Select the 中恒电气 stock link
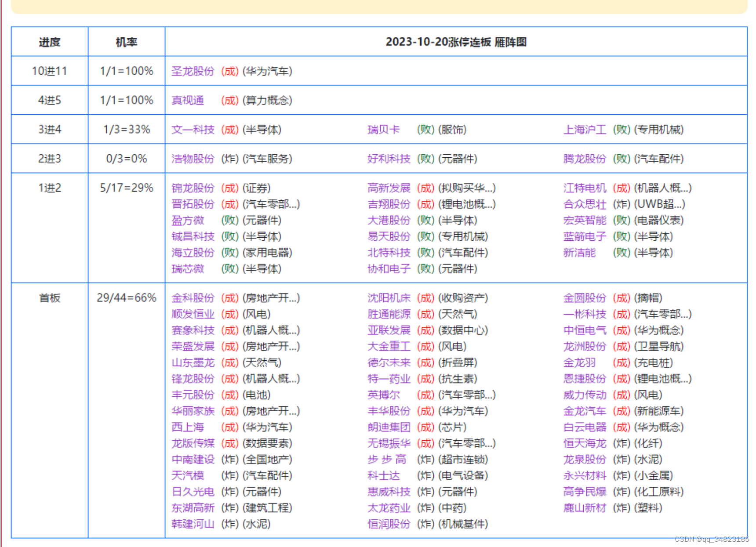This screenshot has height=547, width=756. click(585, 330)
